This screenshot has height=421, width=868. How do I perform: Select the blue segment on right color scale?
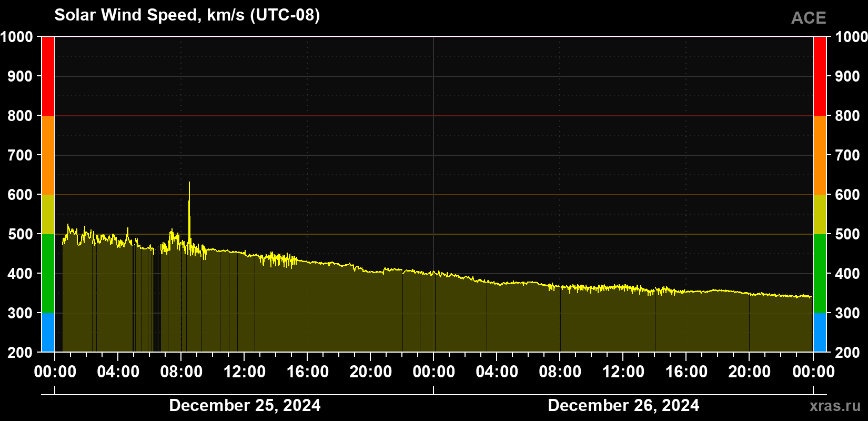pyautogui.click(x=820, y=333)
